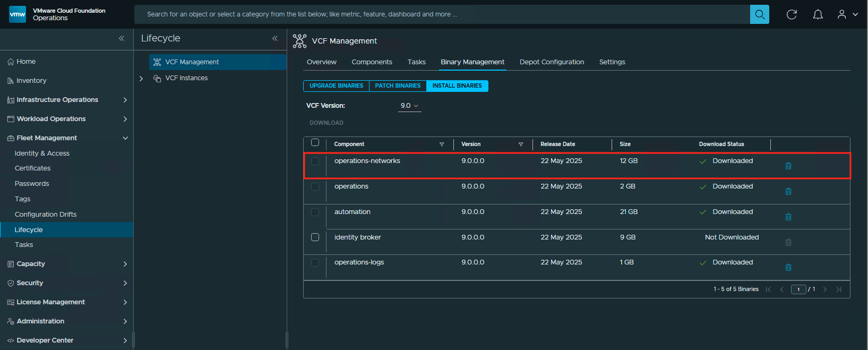Switch to the Components tab
868x350 pixels.
pyautogui.click(x=372, y=62)
